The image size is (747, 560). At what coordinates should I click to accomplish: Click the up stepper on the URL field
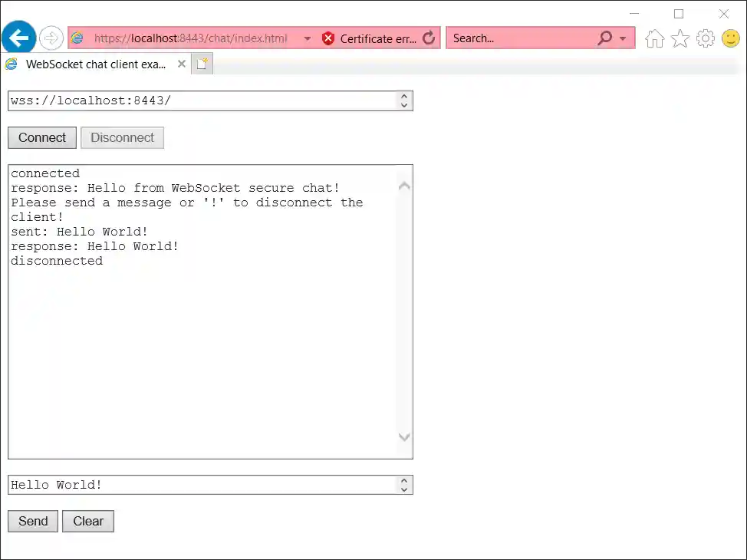tap(404, 96)
